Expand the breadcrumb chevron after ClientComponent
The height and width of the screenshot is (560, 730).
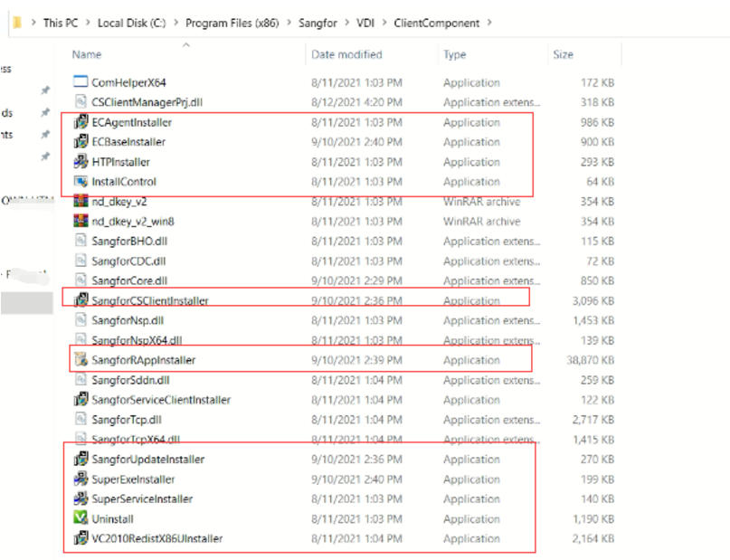click(x=489, y=23)
